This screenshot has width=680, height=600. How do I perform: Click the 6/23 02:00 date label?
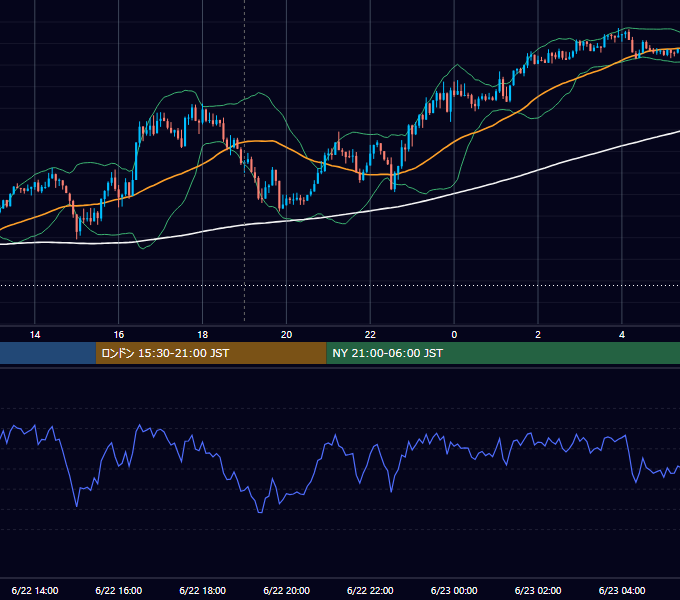pos(538,590)
